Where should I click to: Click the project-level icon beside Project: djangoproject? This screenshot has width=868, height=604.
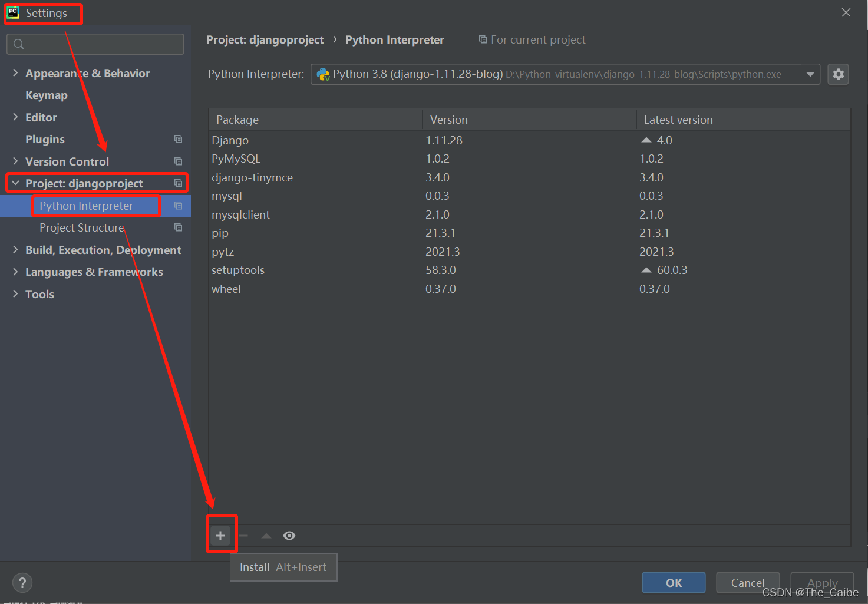click(x=178, y=183)
